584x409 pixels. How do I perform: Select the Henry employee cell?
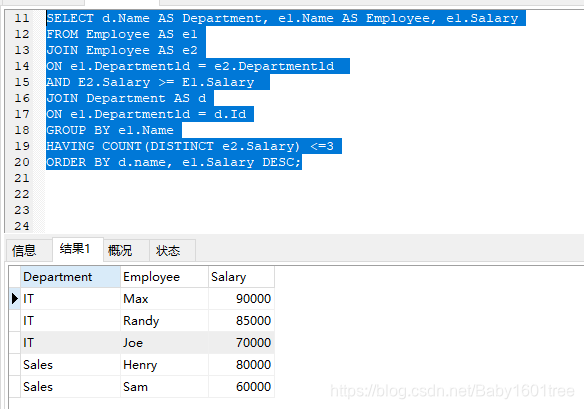[x=164, y=365]
